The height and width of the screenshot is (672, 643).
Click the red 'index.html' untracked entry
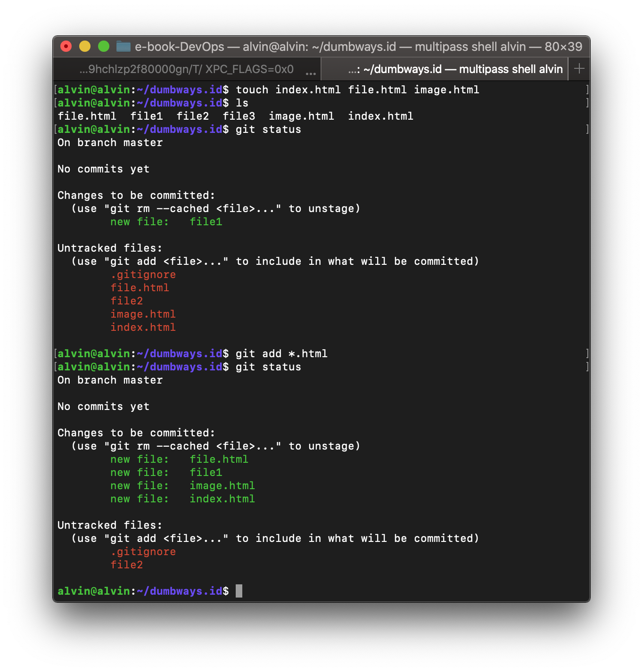143,327
